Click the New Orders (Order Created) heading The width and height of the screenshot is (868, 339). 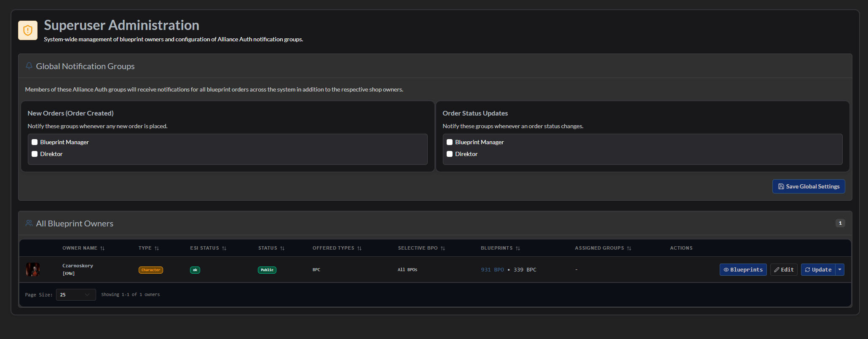[71, 113]
